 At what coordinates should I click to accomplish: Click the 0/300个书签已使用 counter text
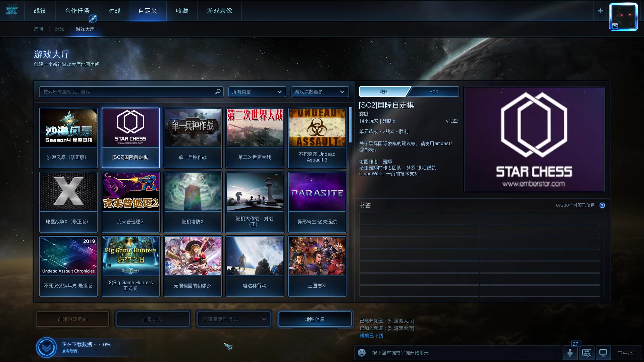coord(575,205)
